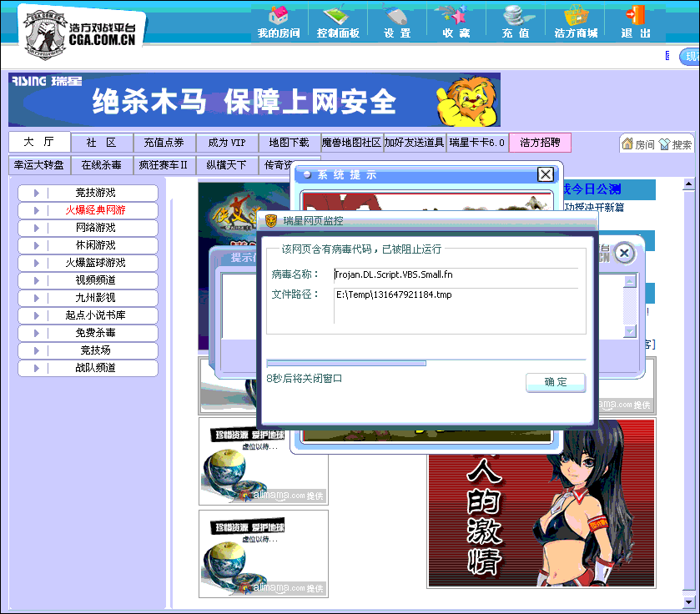Screen dimensions: 700x614
Task: Open 在线杀毒 tab
Action: (x=102, y=165)
